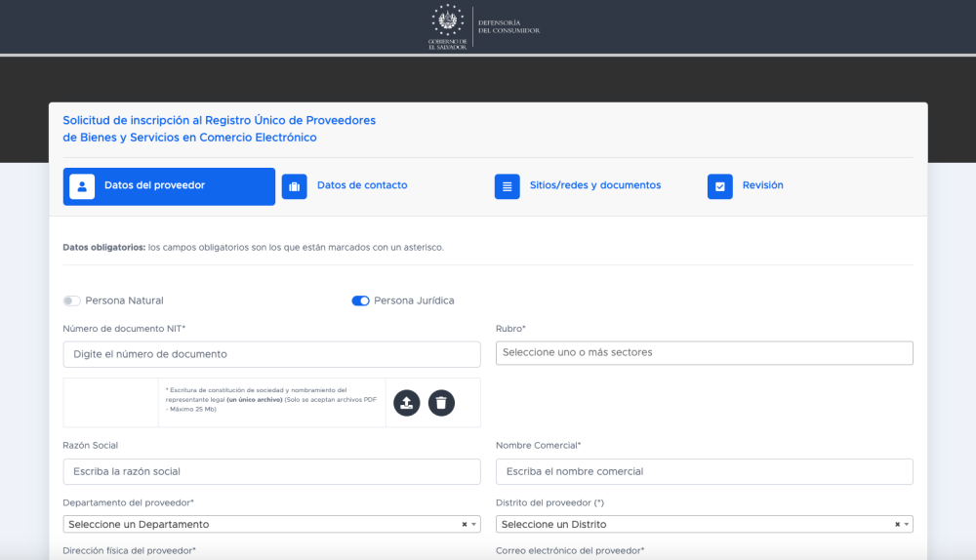Open the Rubro sector selection dropdown
The height and width of the screenshot is (560, 976).
704,352
